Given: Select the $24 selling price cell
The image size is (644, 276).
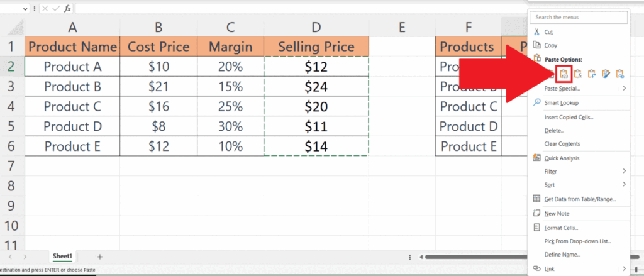Looking at the screenshot, I should (316, 86).
